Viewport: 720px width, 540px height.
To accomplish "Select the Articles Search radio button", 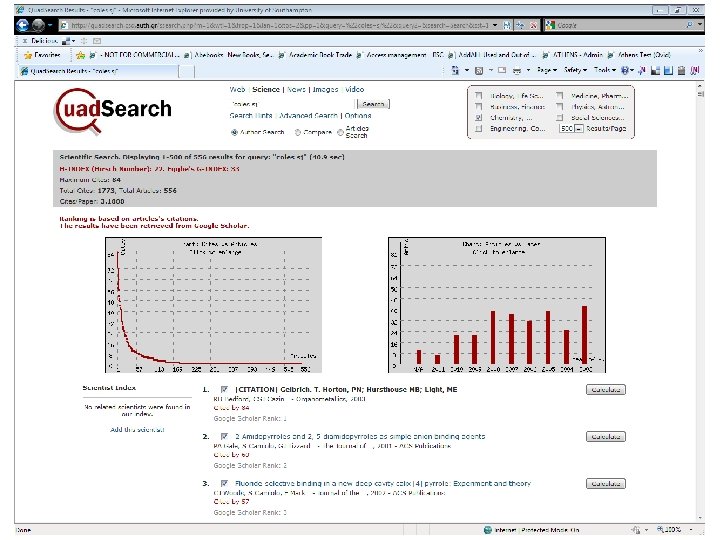I will coord(340,132).
